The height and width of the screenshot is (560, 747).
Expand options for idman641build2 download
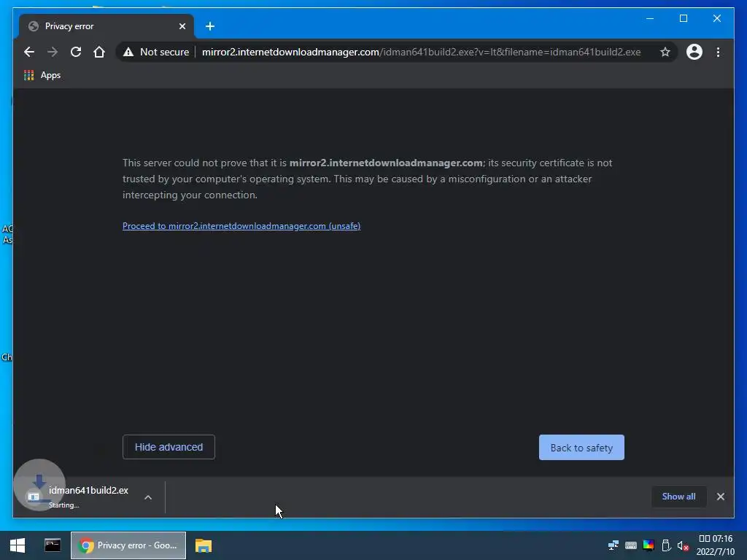coord(148,497)
